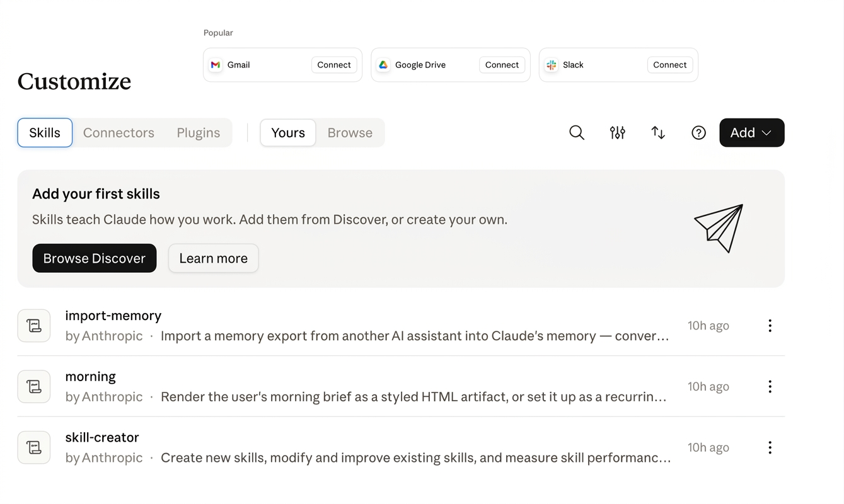Click the Browse Discover button

pyautogui.click(x=95, y=258)
